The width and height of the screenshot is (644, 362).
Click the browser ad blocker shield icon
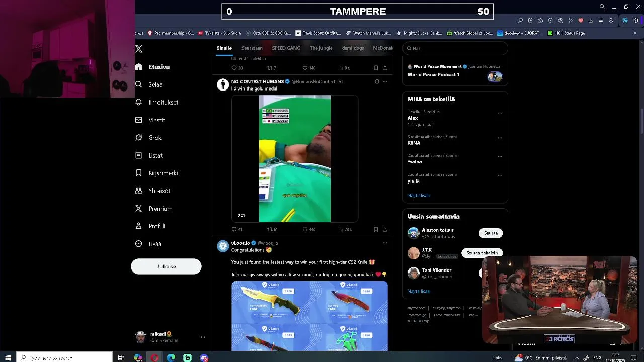[x=550, y=21]
